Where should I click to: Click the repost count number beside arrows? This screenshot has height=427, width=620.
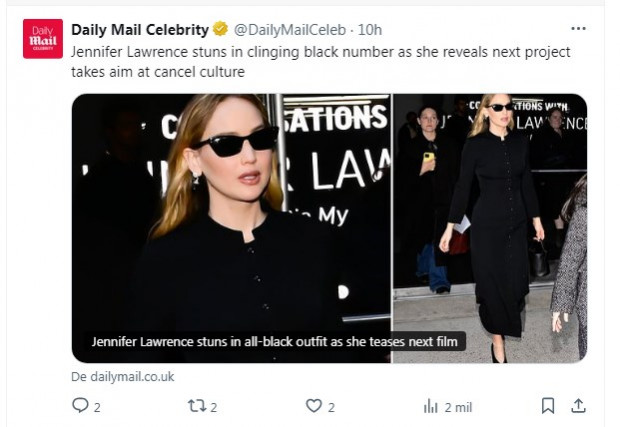click(x=214, y=407)
